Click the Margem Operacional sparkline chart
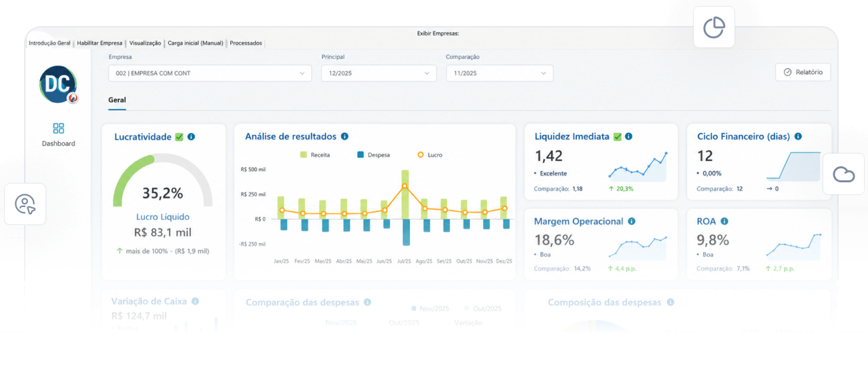 click(x=638, y=248)
